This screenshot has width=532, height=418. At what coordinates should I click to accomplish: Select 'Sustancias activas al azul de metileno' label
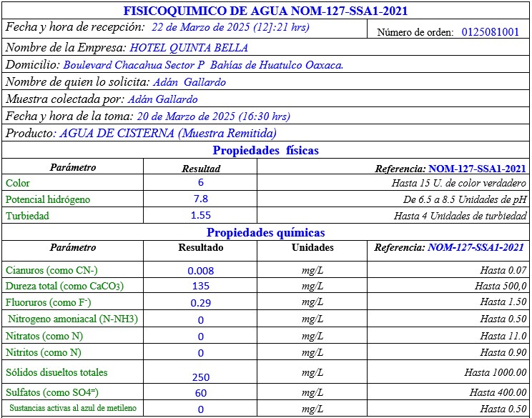(x=73, y=408)
